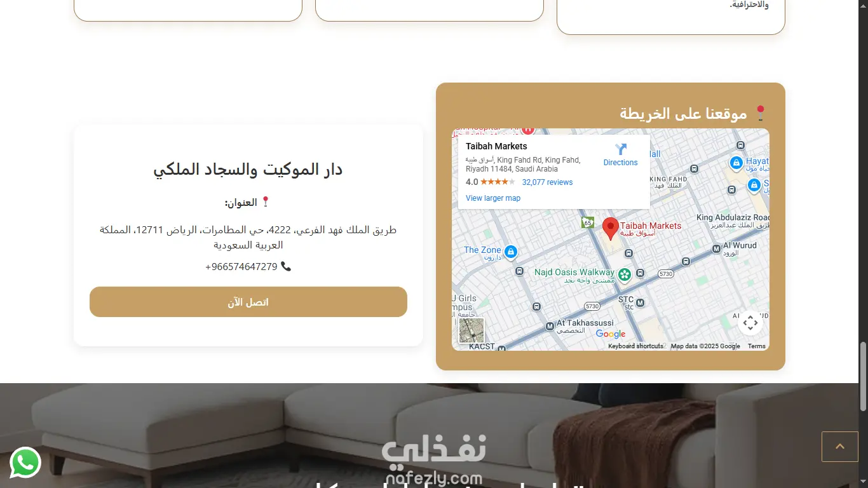Click the Directions arrow icon on map

click(621, 149)
